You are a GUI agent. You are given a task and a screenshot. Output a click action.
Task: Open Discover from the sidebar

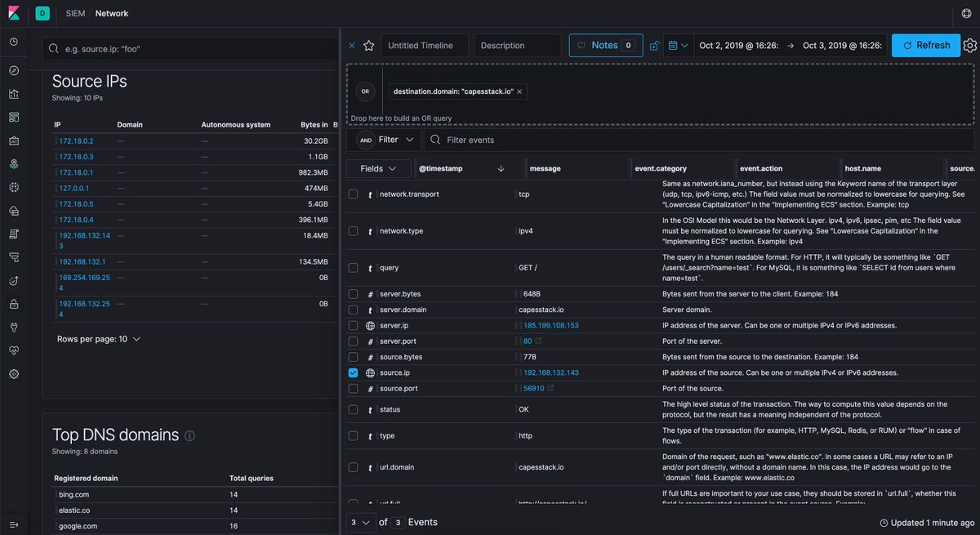tap(14, 71)
